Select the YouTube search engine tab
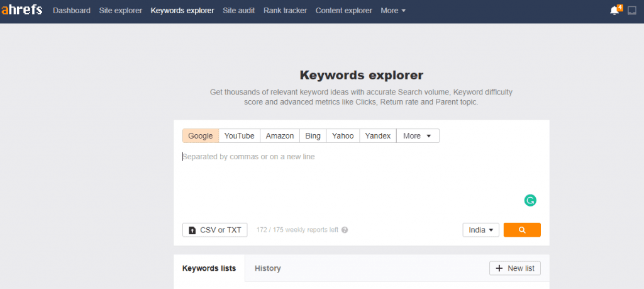This screenshot has height=289, width=644. tap(239, 135)
